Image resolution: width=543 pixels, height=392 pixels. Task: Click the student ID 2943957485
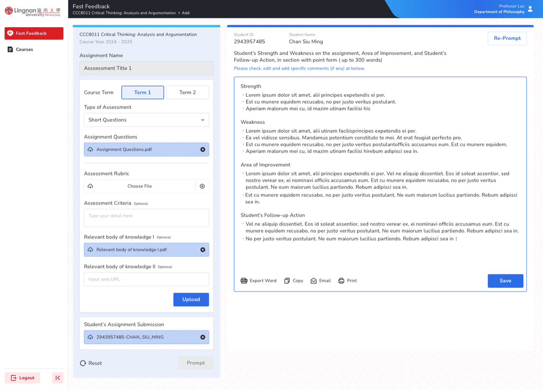pos(249,42)
